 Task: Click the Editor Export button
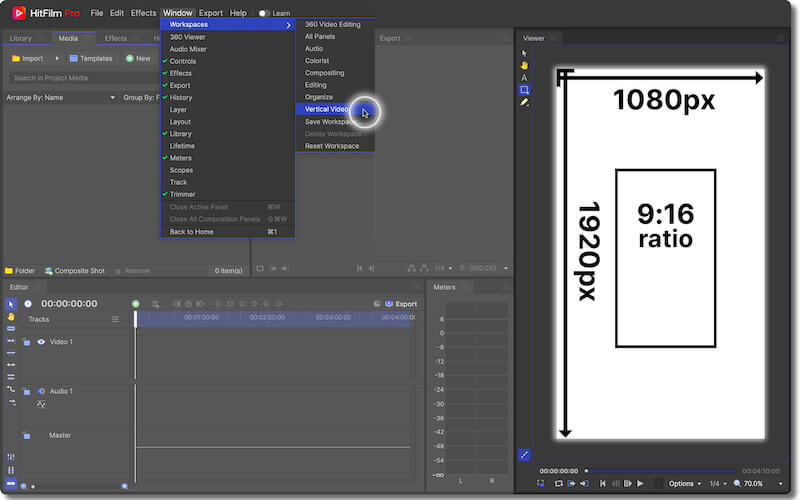(x=401, y=304)
